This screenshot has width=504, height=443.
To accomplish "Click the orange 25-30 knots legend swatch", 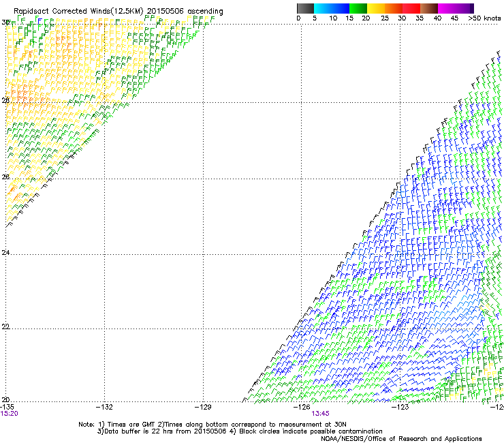I will tap(394, 8).
